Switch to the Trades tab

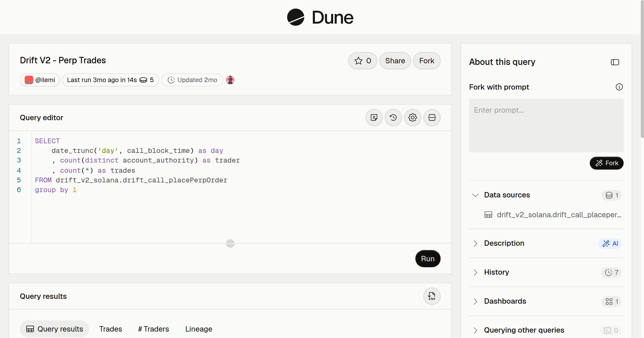(x=111, y=329)
